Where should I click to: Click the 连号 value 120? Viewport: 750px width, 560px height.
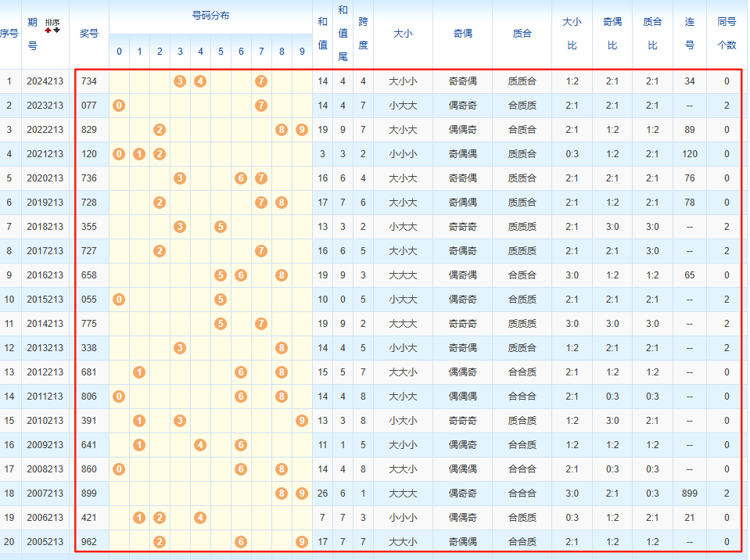click(689, 154)
